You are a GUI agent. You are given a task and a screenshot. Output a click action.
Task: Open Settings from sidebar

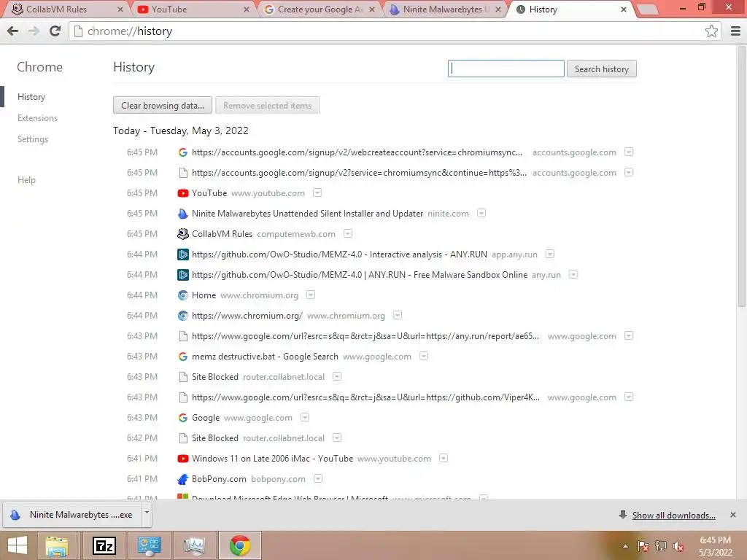33,139
